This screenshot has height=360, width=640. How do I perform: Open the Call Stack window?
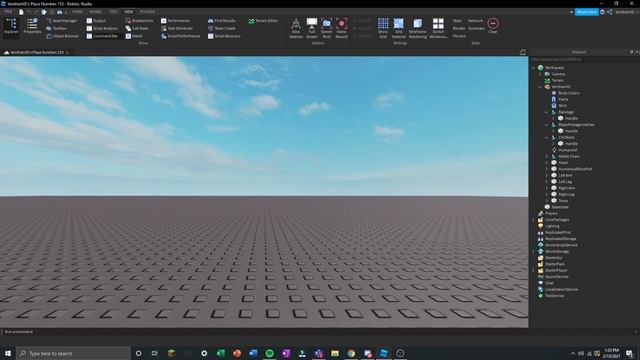[137, 28]
